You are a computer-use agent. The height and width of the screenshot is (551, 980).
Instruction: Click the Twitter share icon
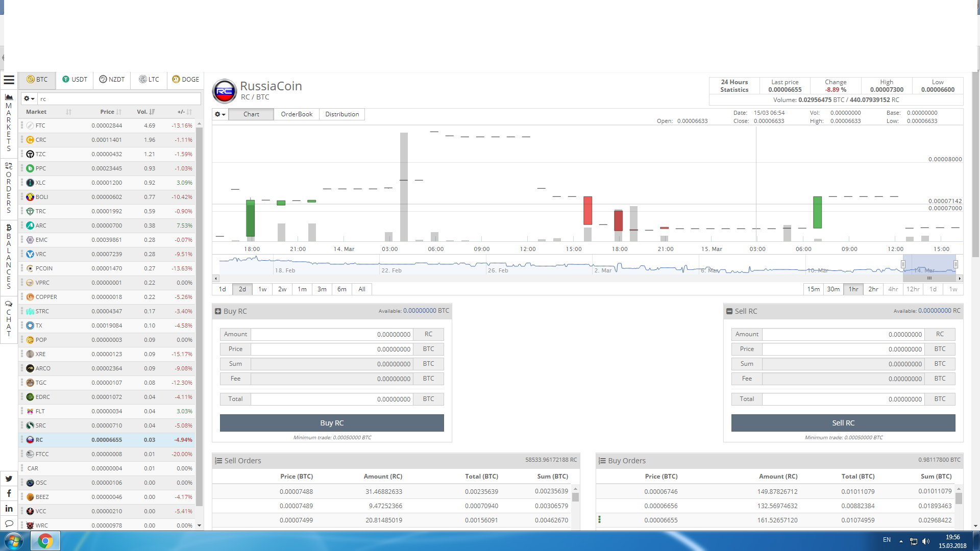9,479
